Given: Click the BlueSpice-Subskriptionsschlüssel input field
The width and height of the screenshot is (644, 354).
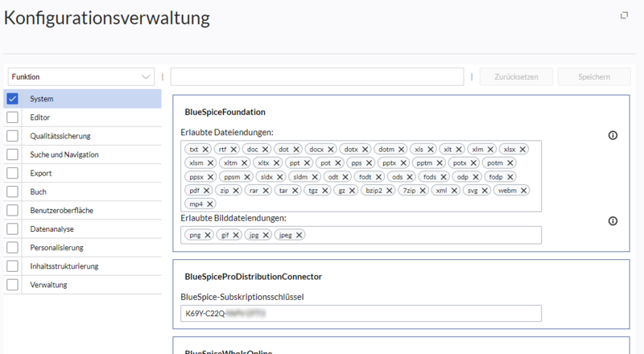Looking at the screenshot, I should [361, 314].
